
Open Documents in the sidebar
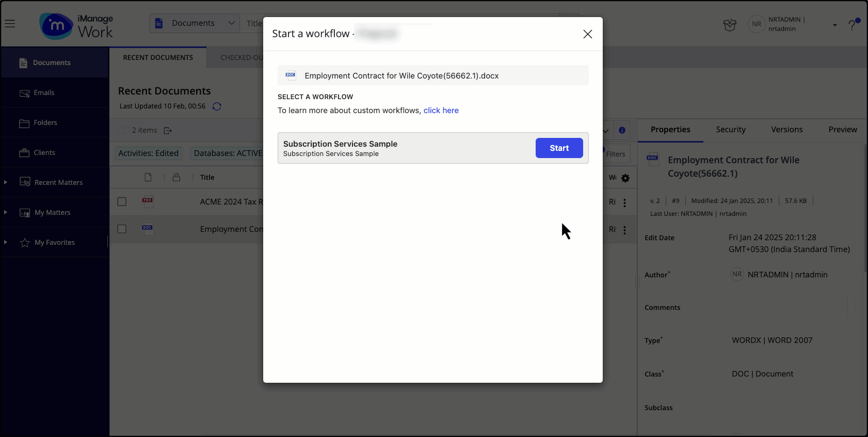coord(55,63)
